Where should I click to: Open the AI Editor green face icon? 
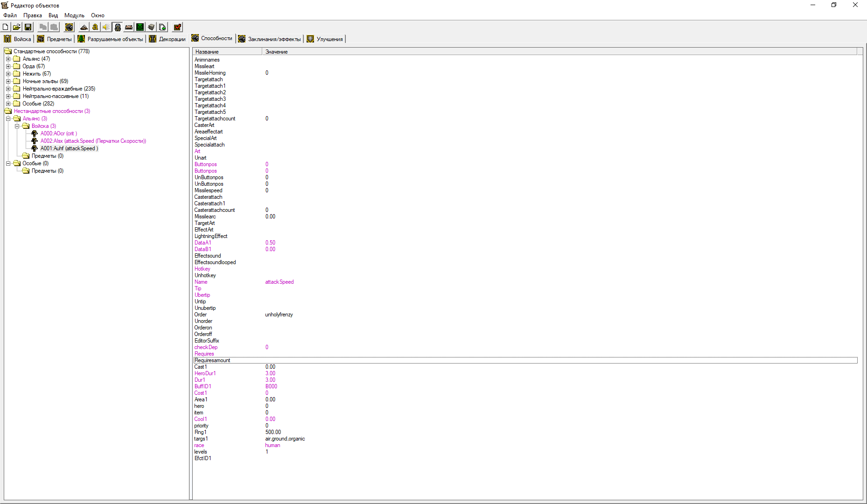pyautogui.click(x=140, y=27)
